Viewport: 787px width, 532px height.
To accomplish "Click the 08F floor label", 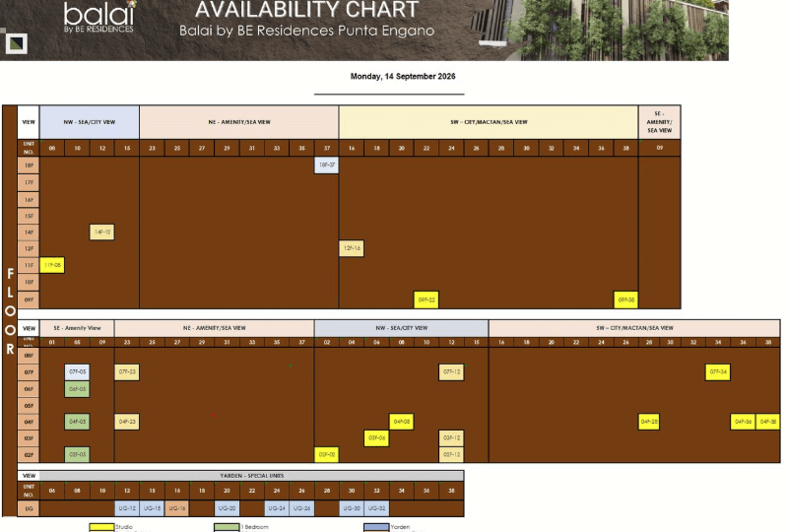I will click(29, 356).
